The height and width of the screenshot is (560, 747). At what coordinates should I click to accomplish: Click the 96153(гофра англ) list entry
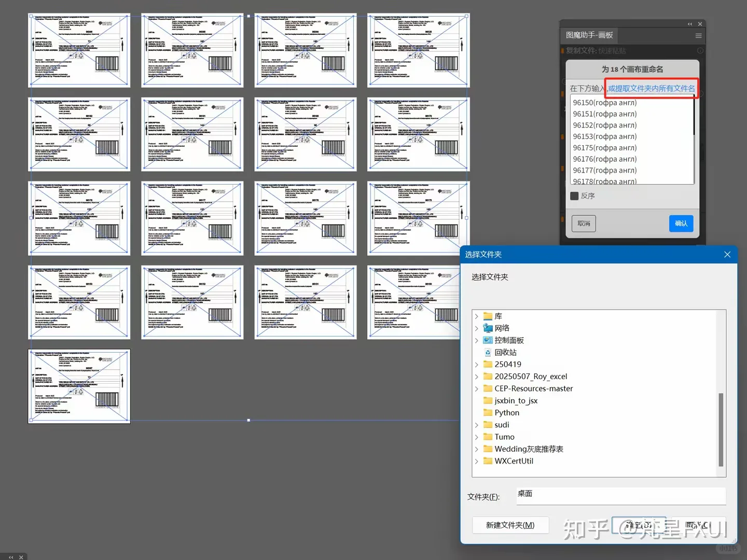[x=605, y=137]
